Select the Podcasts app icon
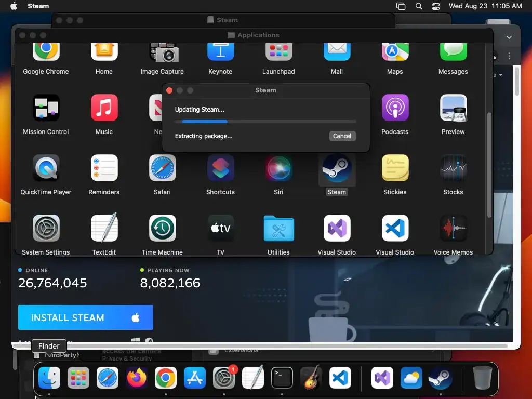 click(395, 108)
